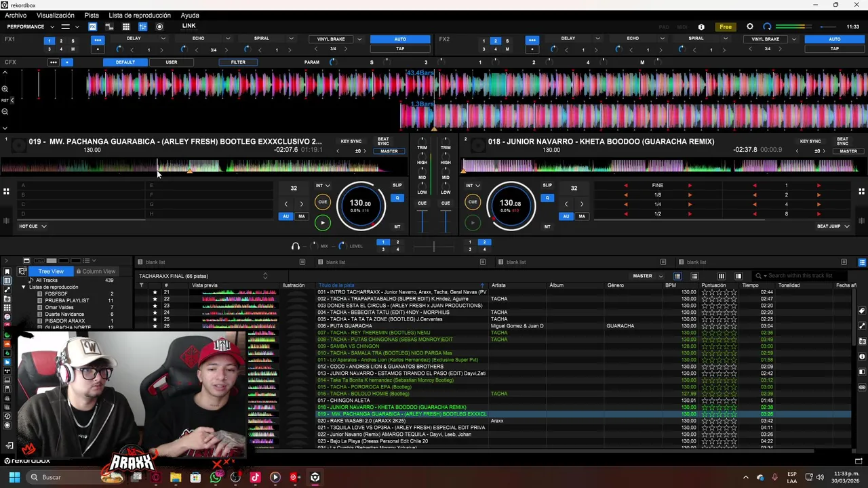Expand Listas de reproducción tree node
Viewport: 868px width, 488px height.
(x=24, y=287)
